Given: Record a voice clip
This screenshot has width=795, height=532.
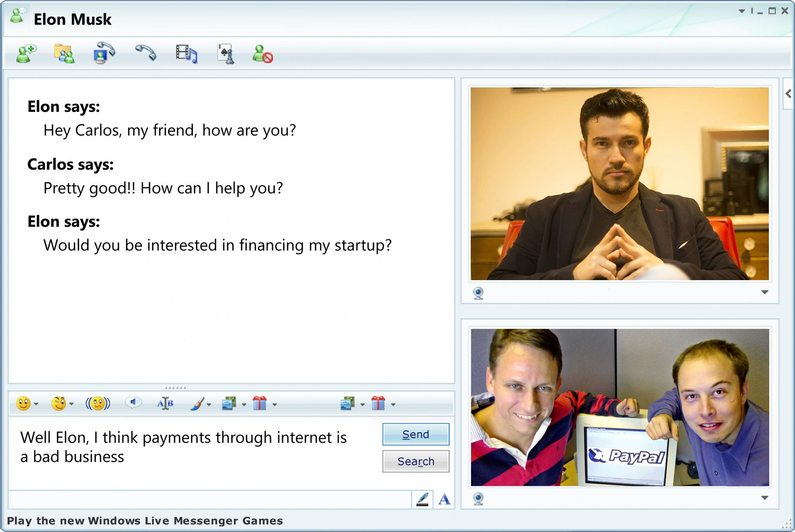Looking at the screenshot, I should click(133, 403).
